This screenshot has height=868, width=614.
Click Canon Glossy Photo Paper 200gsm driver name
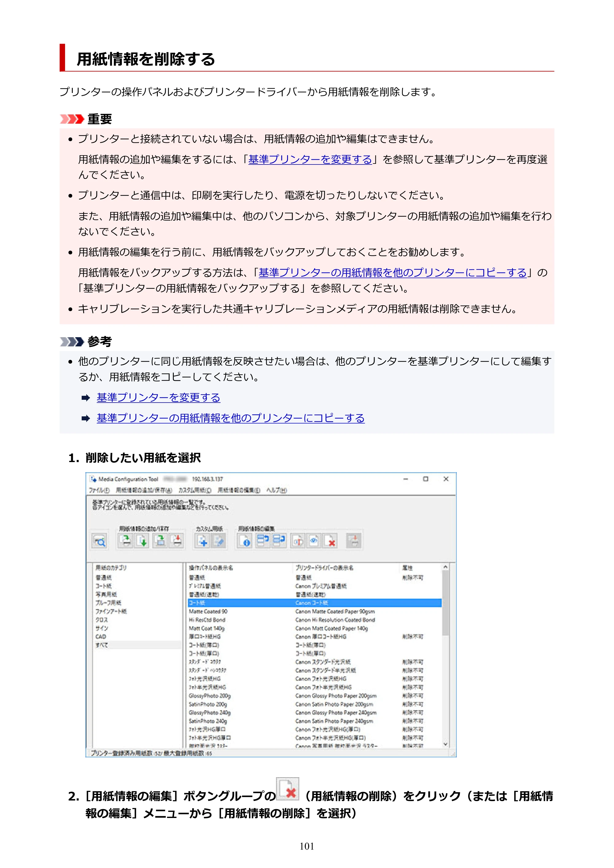(x=336, y=696)
